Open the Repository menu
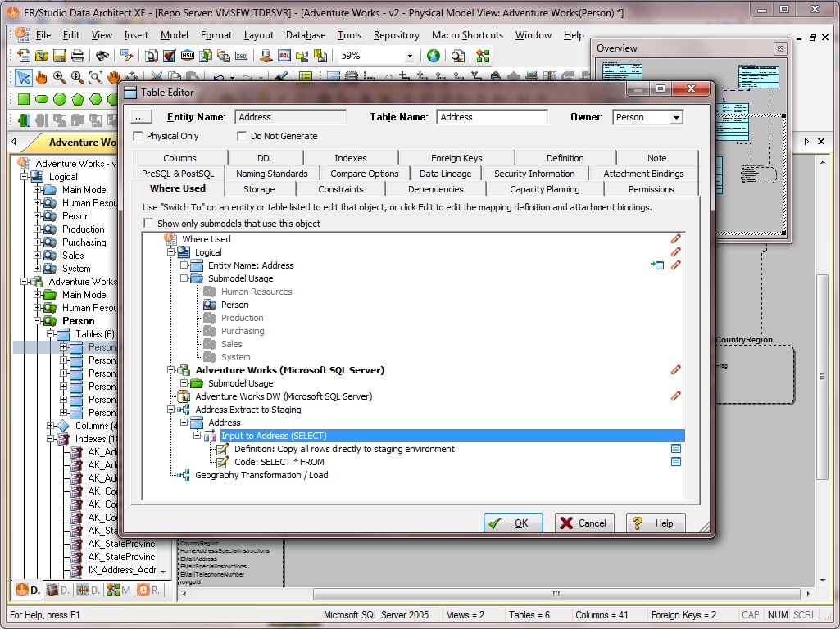Screen dimensions: 840x629 click(x=397, y=35)
